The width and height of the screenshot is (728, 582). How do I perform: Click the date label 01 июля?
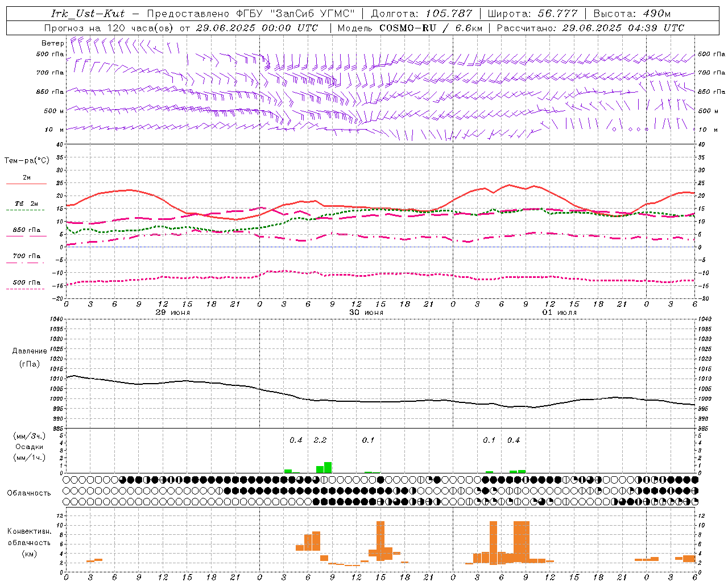pyautogui.click(x=560, y=313)
